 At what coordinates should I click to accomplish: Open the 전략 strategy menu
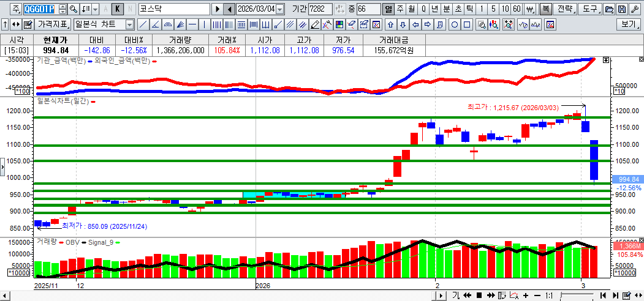click(566, 9)
